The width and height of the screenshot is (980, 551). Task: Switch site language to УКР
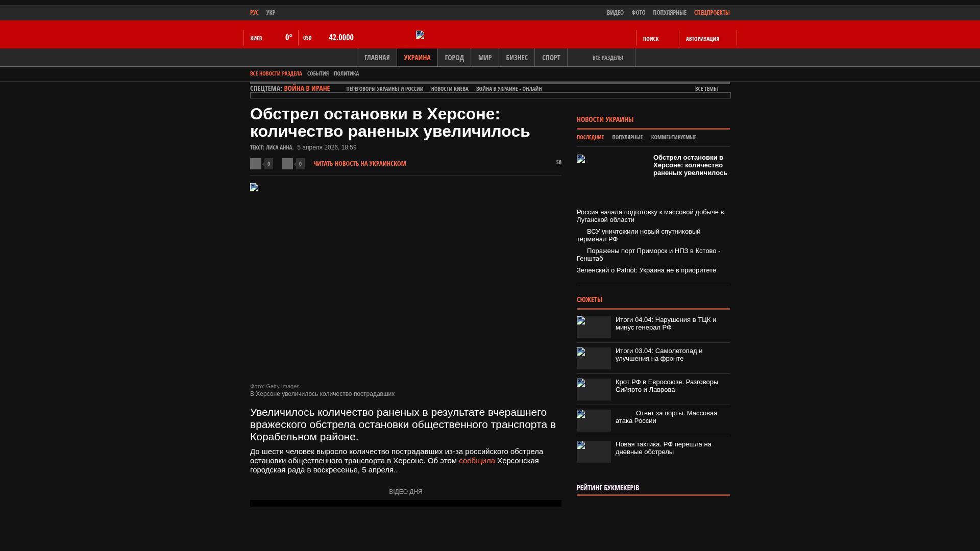pos(271,13)
